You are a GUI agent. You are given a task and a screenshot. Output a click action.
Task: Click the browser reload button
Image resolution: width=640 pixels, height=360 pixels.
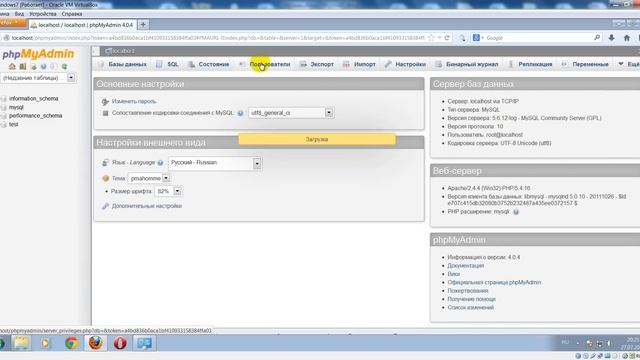click(447, 38)
